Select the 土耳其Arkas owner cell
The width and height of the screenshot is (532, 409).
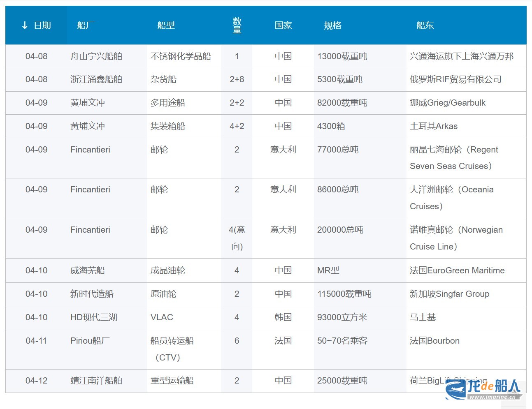coord(433,126)
